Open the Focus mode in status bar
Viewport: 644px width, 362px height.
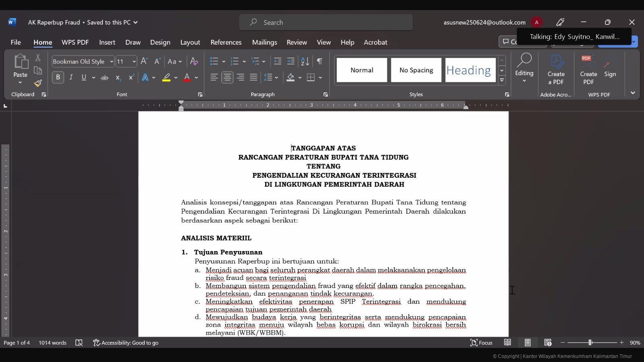click(x=481, y=343)
